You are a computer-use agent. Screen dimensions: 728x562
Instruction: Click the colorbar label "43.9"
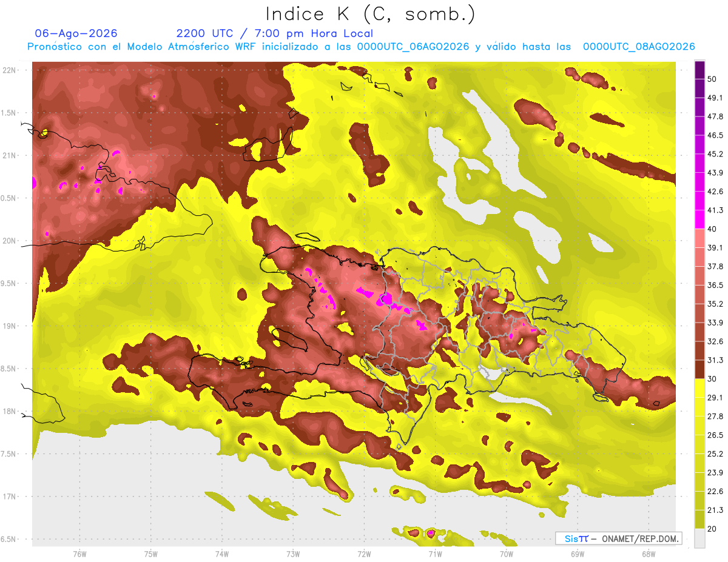pyautogui.click(x=715, y=173)
